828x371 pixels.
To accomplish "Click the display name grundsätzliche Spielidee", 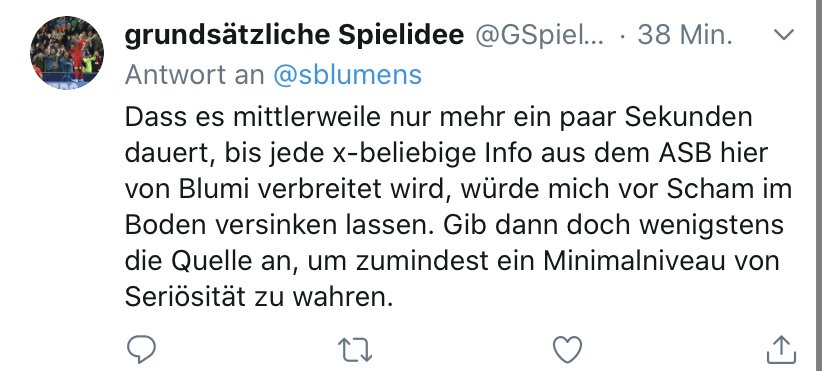I will [x=294, y=35].
